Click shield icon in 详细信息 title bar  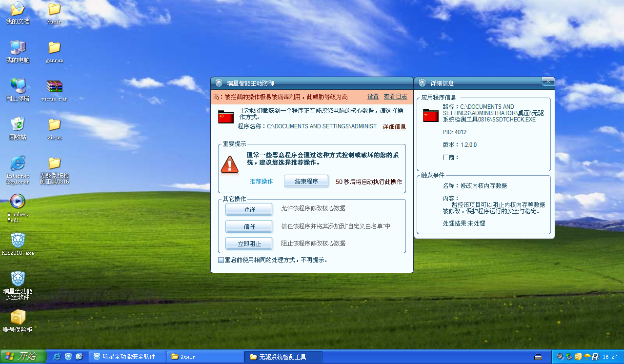point(422,83)
